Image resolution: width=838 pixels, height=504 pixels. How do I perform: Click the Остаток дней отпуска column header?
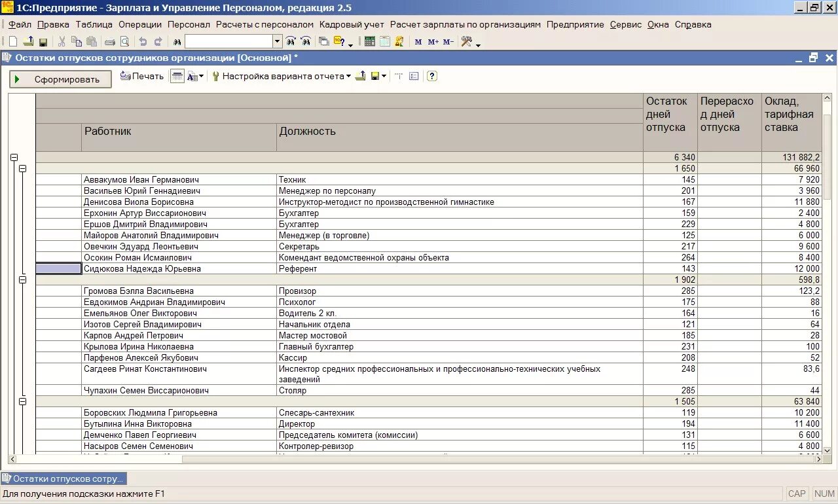click(x=670, y=122)
